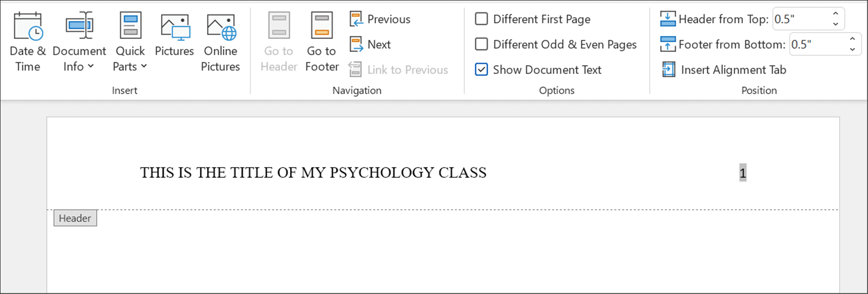Go to Previous header section
The width and height of the screenshot is (868, 294).
pos(380,19)
